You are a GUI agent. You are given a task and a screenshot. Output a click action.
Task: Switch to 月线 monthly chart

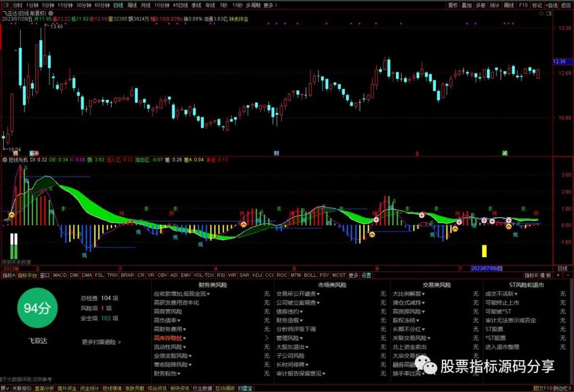(145, 5)
